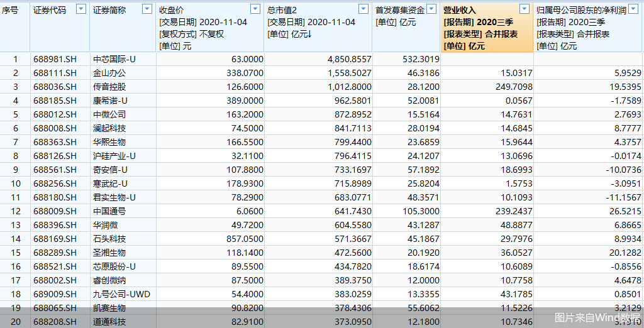Image resolution: width=644 pixels, height=328 pixels.
Task: Select closing price cell 338.0700
Action: (210, 73)
